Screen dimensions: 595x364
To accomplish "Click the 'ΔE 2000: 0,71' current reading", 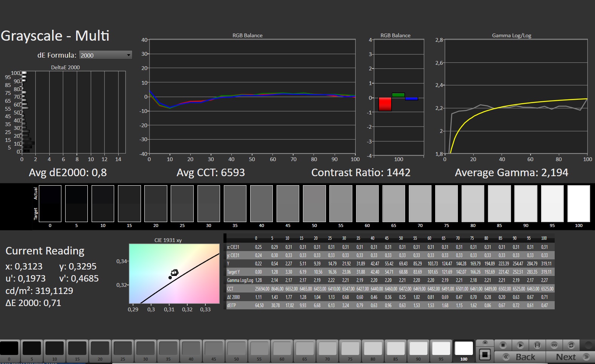I will pyautogui.click(x=33, y=303).
